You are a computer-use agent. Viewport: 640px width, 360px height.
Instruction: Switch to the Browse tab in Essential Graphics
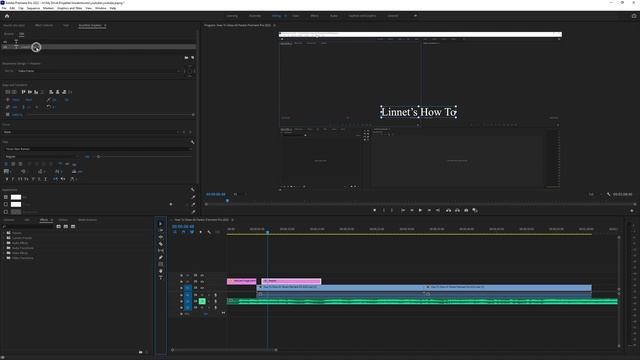click(x=8, y=34)
